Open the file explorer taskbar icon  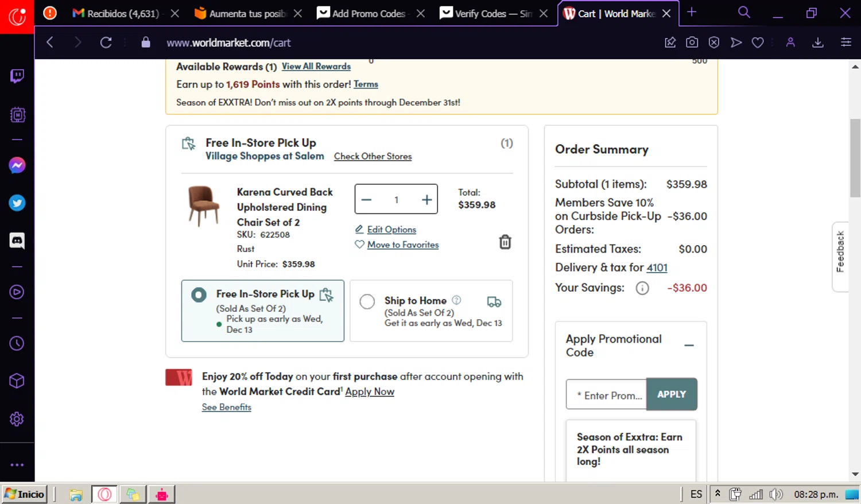pos(76,494)
